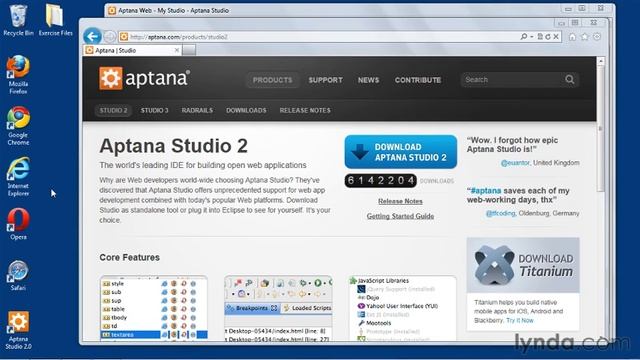Click the browser back arrow button

click(93, 37)
